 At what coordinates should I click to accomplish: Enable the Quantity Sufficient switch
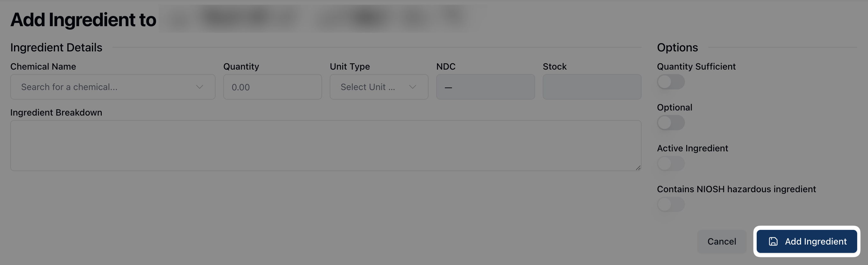tap(671, 82)
